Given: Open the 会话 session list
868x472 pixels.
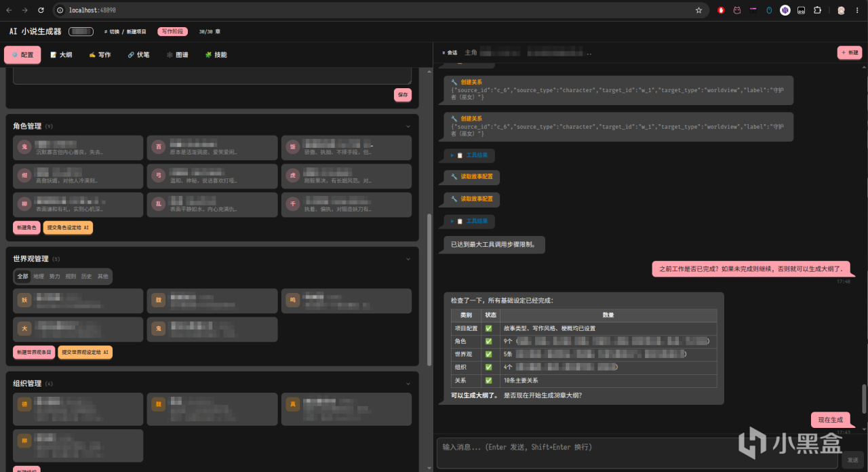Looking at the screenshot, I should [x=450, y=52].
